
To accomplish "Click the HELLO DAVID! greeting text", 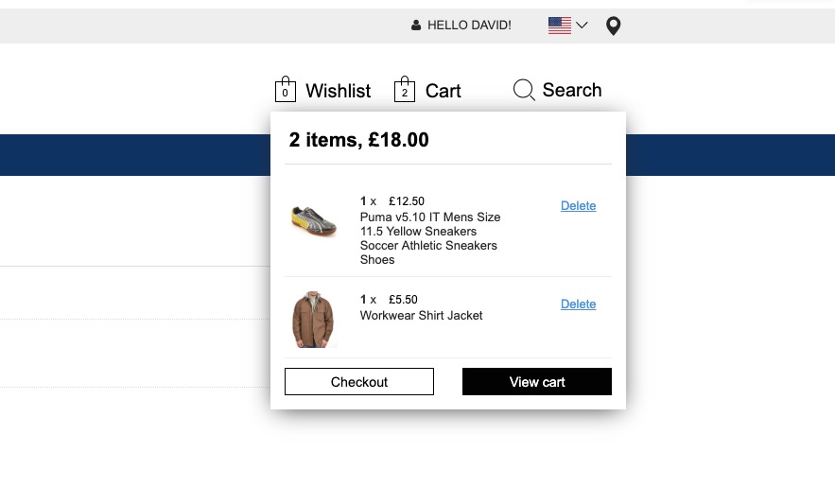I will click(469, 26).
